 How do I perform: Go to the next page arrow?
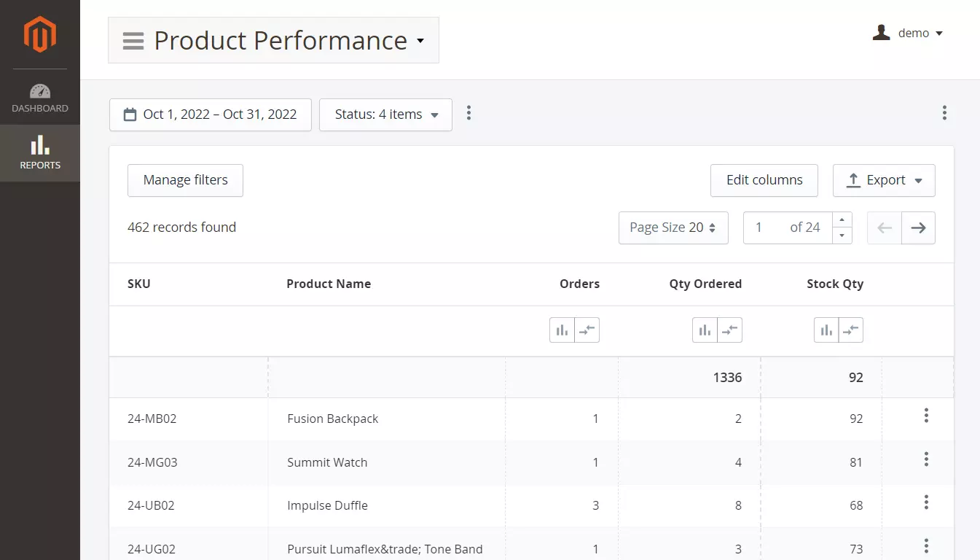click(x=918, y=227)
